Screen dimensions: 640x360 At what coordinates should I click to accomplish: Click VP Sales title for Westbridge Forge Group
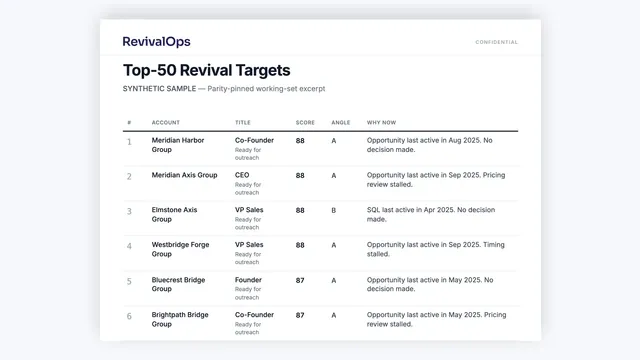pos(249,244)
